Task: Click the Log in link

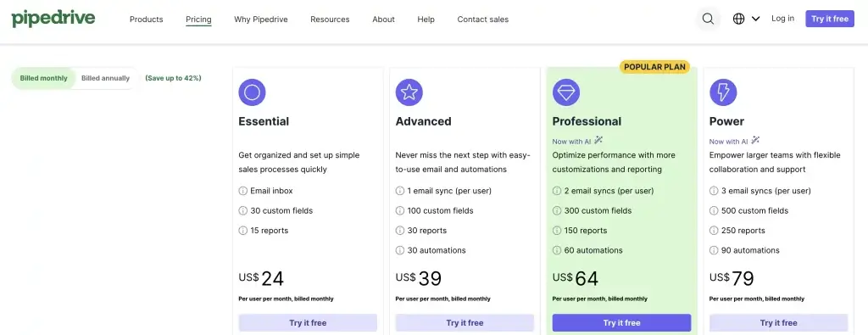Action: (x=782, y=19)
